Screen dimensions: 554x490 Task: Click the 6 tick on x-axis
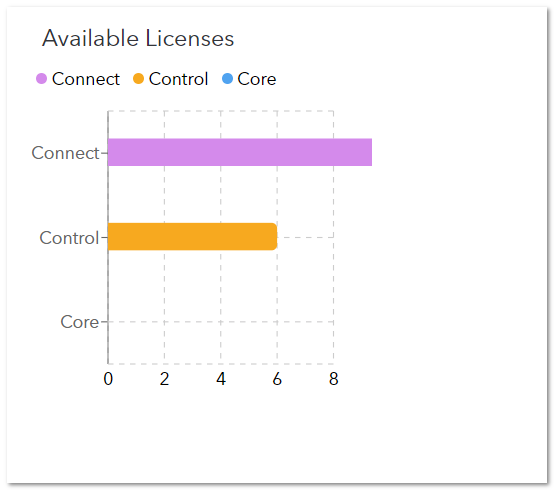pos(277,379)
